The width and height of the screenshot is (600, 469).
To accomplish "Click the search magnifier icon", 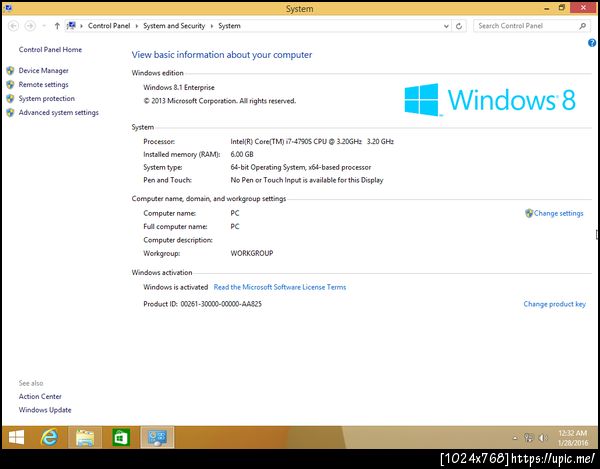I will (x=582, y=26).
